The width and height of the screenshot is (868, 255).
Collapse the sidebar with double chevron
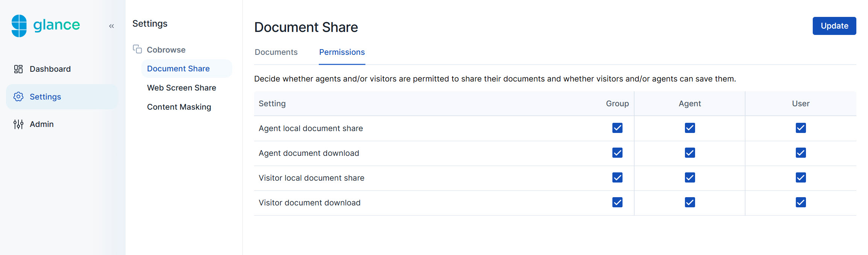tap(111, 26)
